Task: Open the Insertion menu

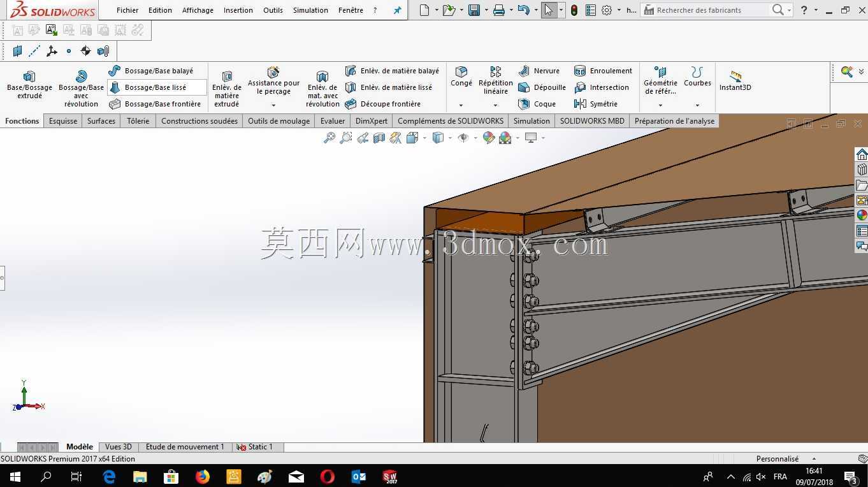Action: click(238, 10)
